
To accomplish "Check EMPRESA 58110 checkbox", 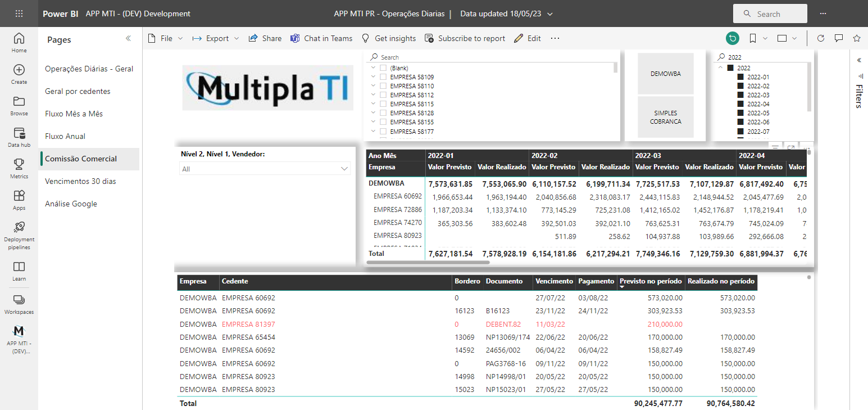I will tap(383, 85).
